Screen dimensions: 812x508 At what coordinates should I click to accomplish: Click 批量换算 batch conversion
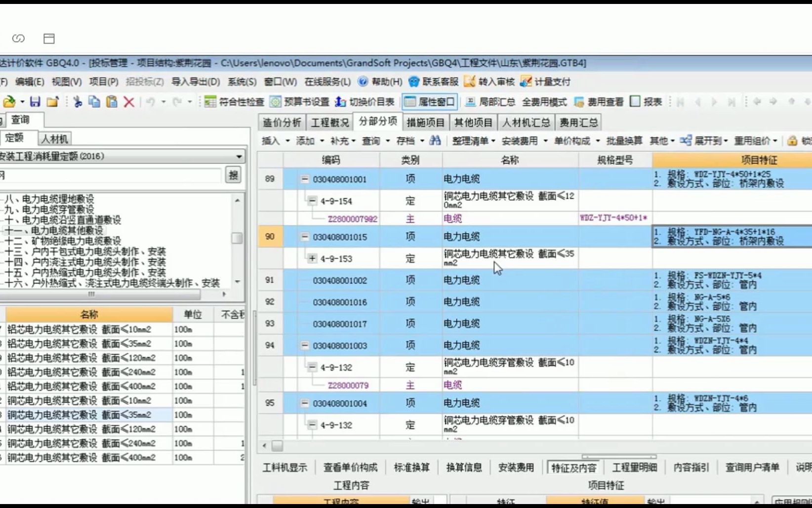tap(624, 141)
